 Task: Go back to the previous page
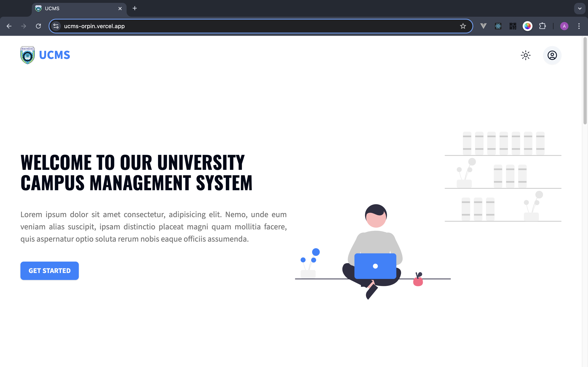[9, 26]
